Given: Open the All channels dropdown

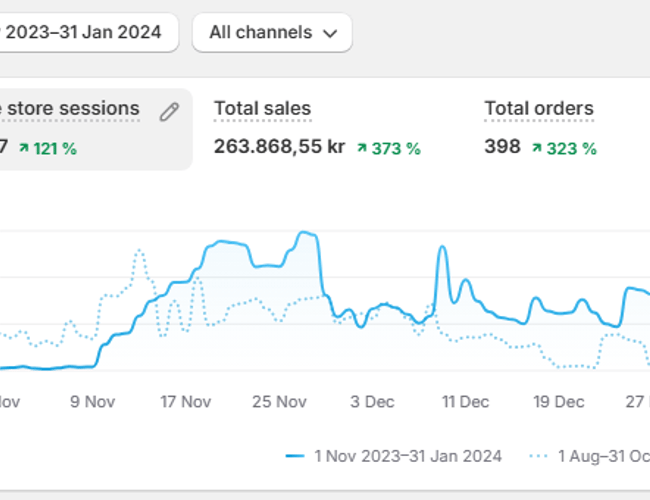Looking at the screenshot, I should pyautogui.click(x=271, y=32).
